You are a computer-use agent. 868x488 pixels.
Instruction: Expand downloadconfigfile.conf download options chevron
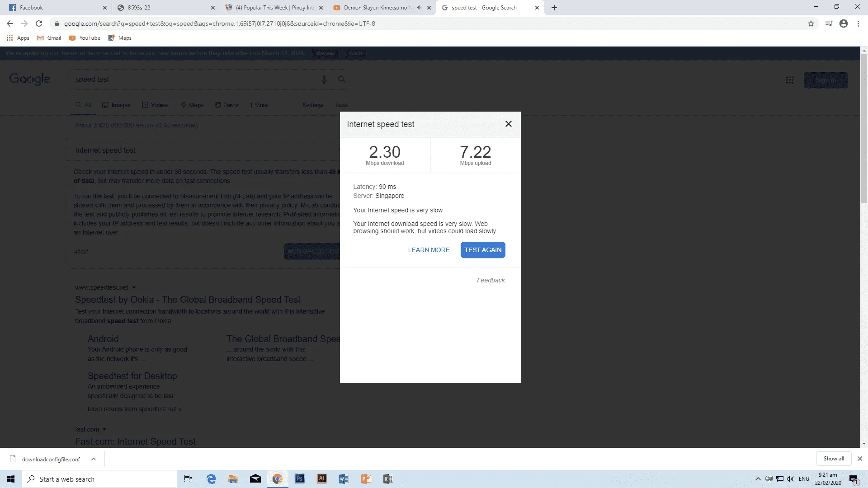click(93, 459)
